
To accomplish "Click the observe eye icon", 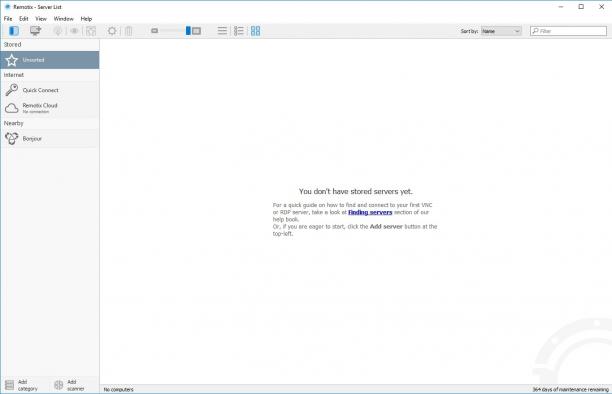I will tap(74, 31).
